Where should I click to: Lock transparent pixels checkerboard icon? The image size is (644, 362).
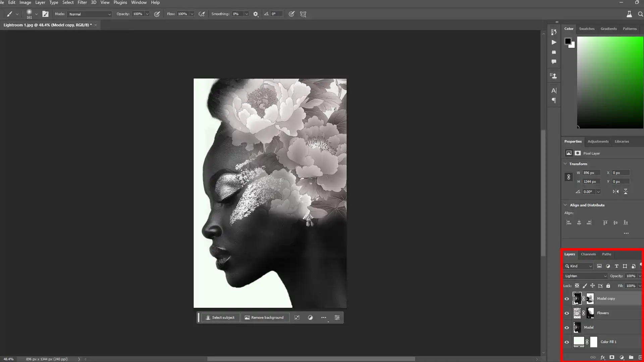pos(577,286)
